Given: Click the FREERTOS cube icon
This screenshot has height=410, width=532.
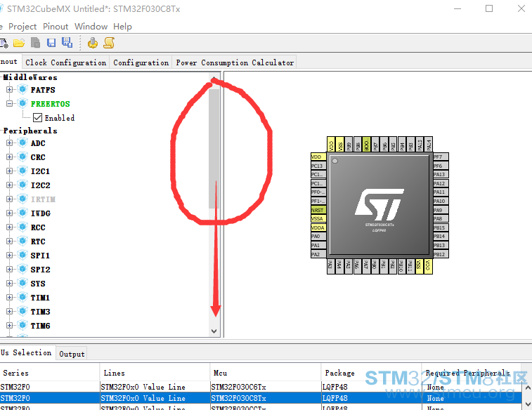Looking at the screenshot, I should (x=22, y=103).
